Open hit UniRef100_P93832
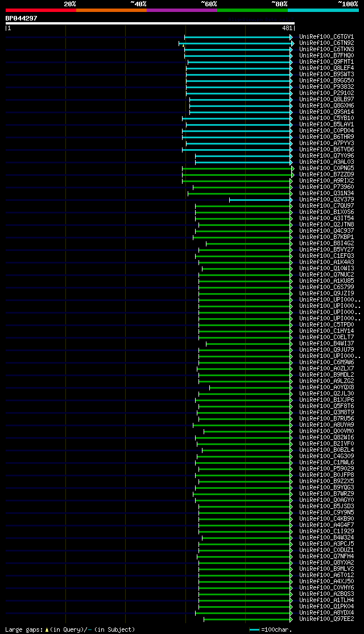The height and width of the screenshot is (634, 364). coord(326,87)
